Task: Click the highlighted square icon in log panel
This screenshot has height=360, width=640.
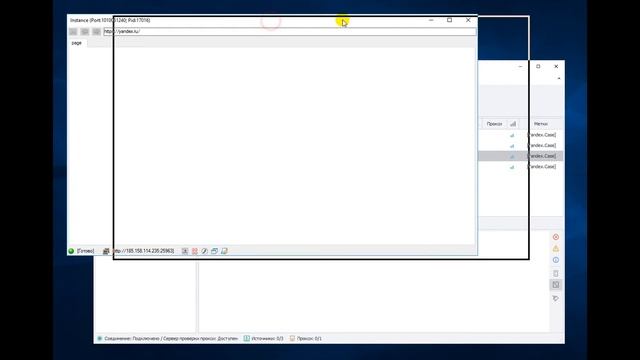Action: (x=556, y=285)
